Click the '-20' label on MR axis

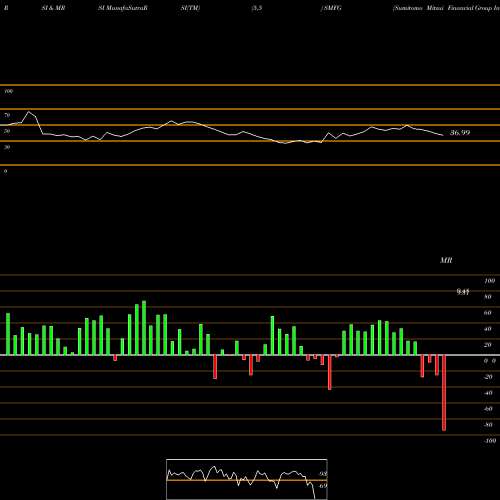pos(488,377)
